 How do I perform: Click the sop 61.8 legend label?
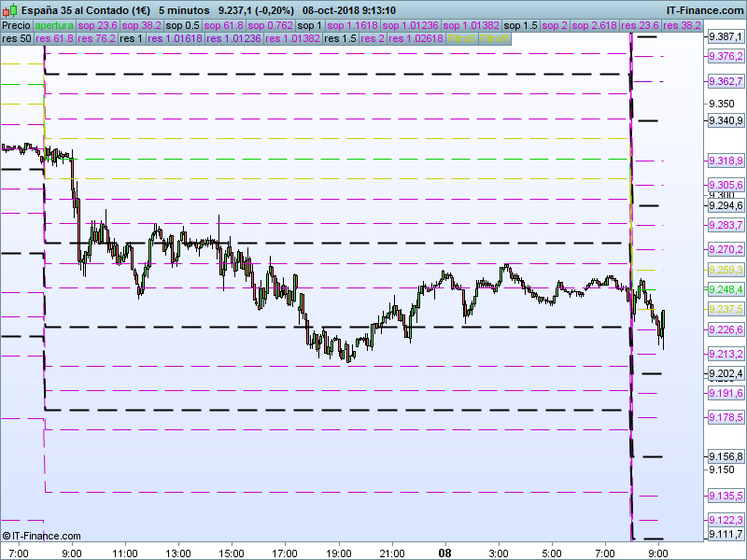[223, 26]
